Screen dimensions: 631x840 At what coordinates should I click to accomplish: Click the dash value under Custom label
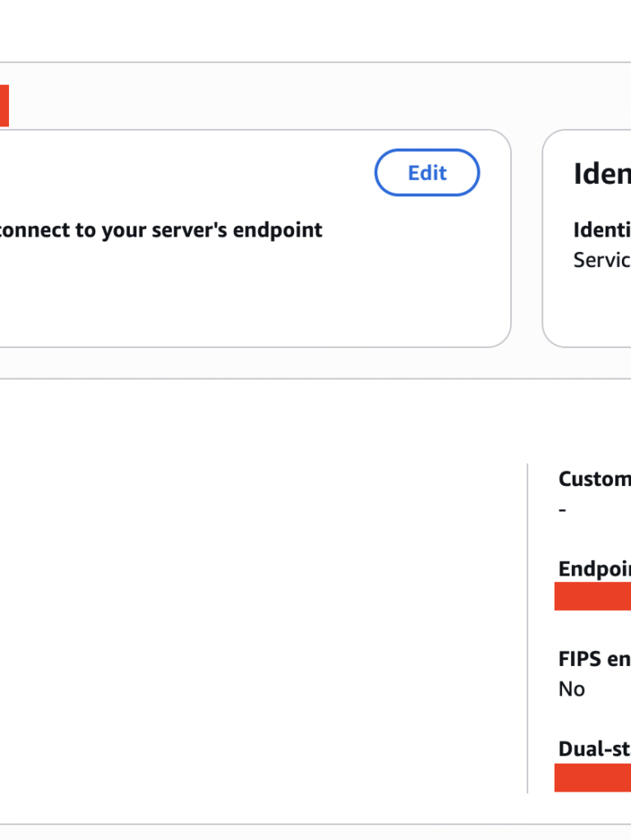coord(563,510)
